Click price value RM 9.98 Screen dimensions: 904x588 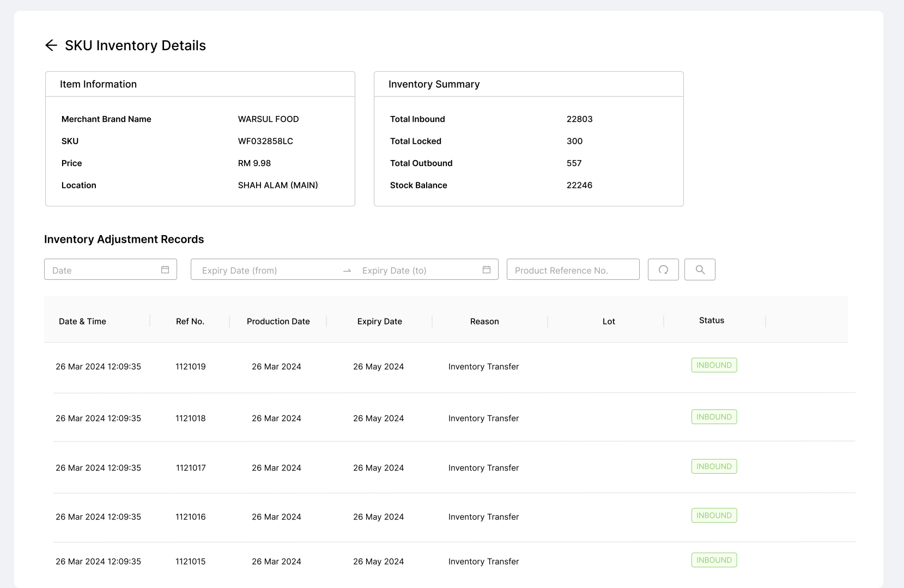tap(254, 163)
